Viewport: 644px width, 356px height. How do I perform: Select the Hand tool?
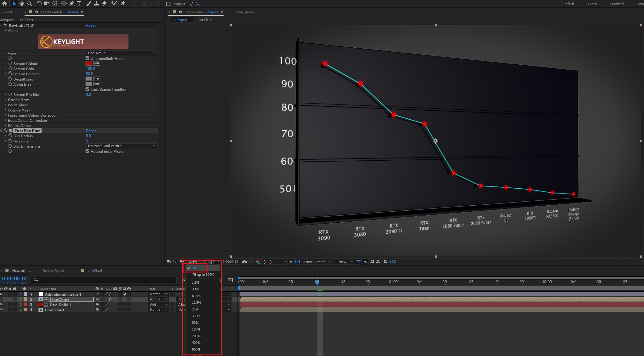tap(22, 4)
